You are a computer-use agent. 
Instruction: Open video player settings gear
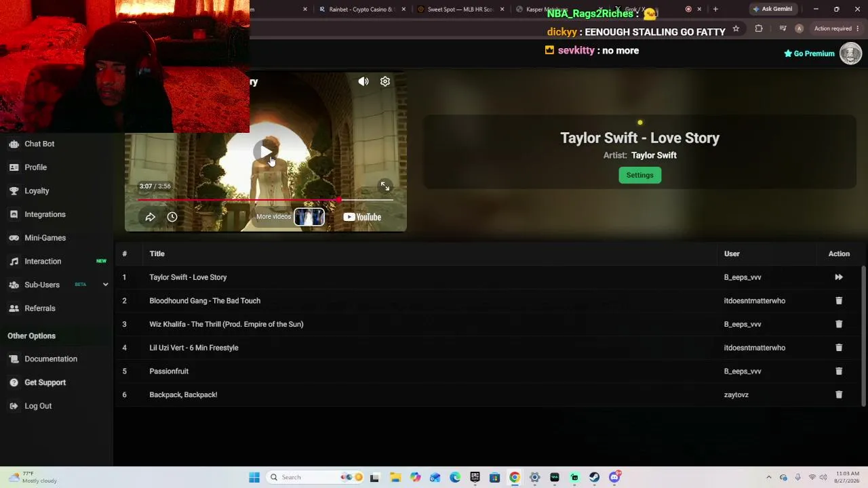385,81
